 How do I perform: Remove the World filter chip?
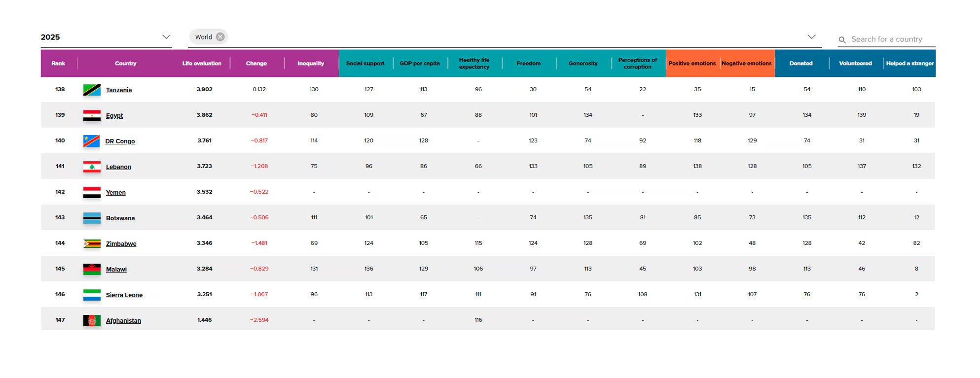point(220,37)
